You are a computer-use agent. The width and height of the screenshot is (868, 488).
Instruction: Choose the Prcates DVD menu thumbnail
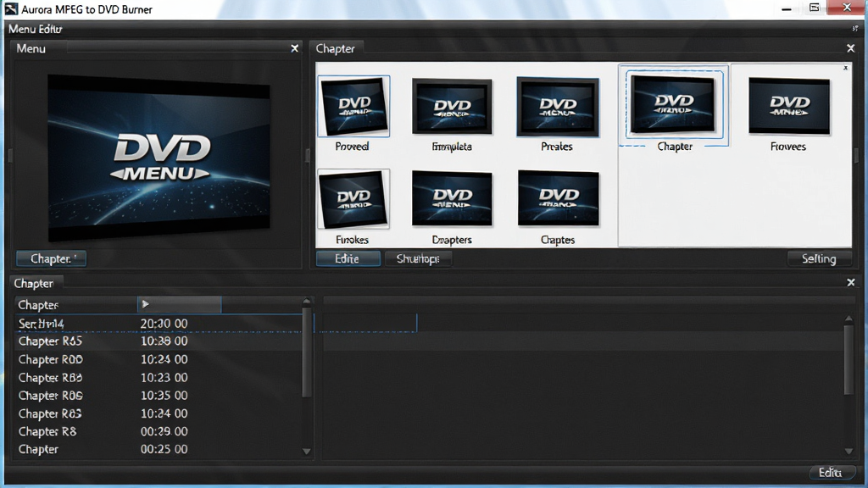558,107
